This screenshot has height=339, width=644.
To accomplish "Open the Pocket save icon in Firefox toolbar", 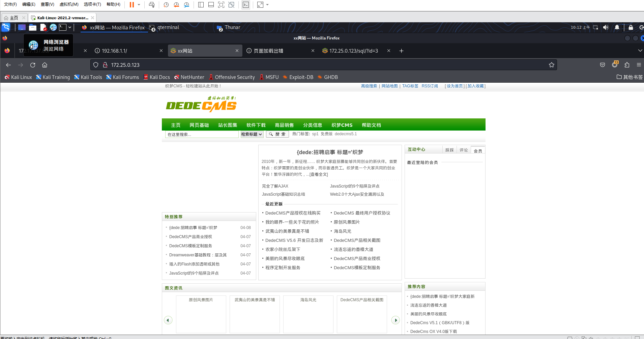I will click(603, 65).
